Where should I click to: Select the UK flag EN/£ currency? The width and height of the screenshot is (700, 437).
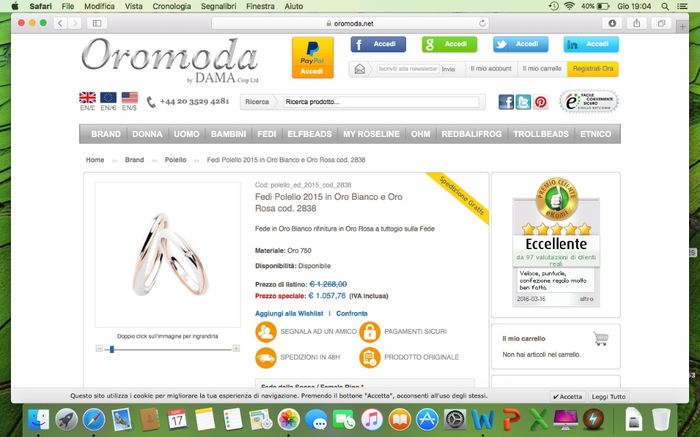click(x=87, y=101)
